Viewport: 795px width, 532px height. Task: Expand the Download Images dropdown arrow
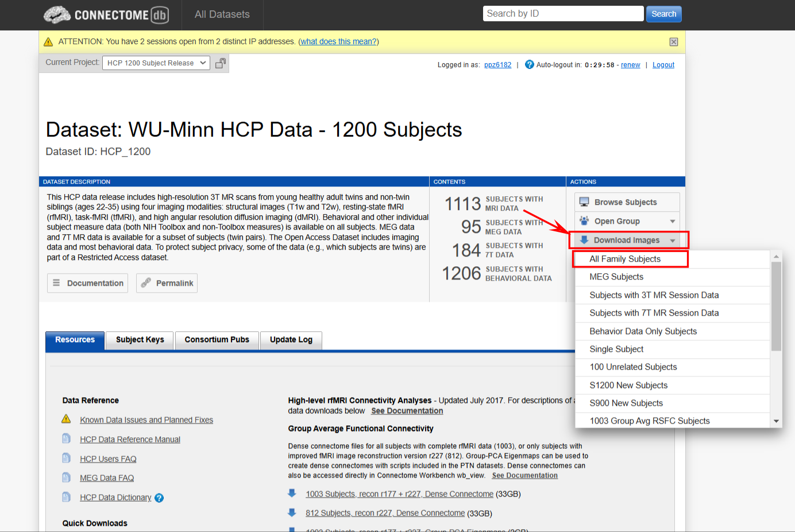click(673, 240)
